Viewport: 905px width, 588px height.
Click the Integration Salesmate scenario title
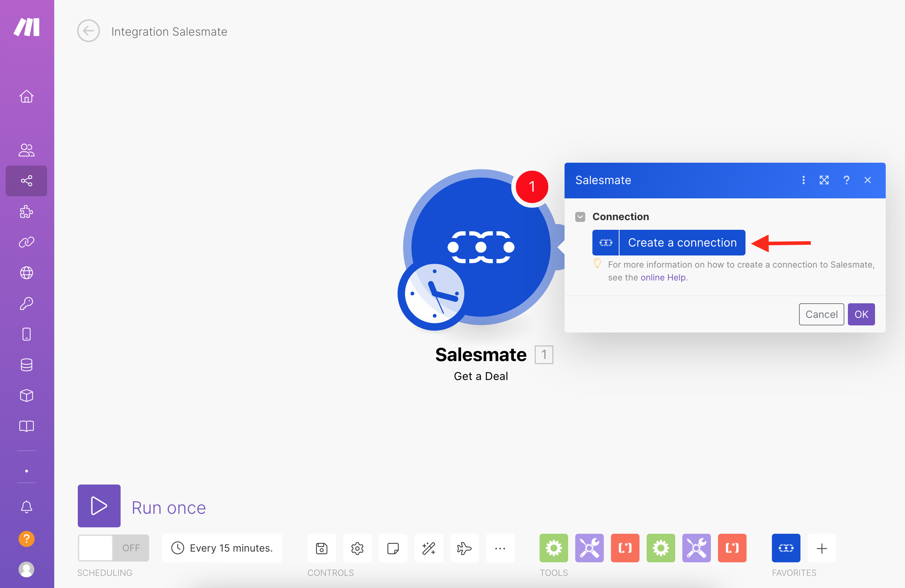(169, 31)
